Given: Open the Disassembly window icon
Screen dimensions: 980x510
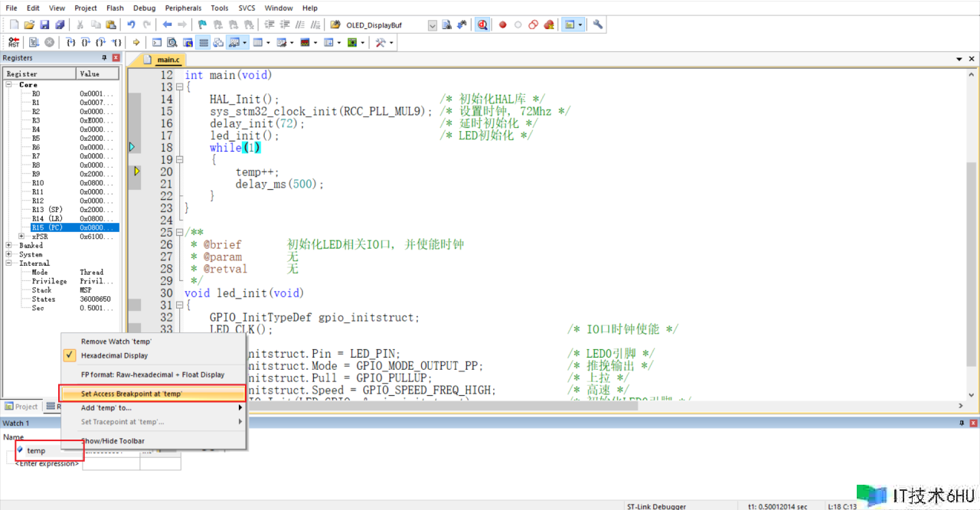Looking at the screenshot, I should [172, 43].
